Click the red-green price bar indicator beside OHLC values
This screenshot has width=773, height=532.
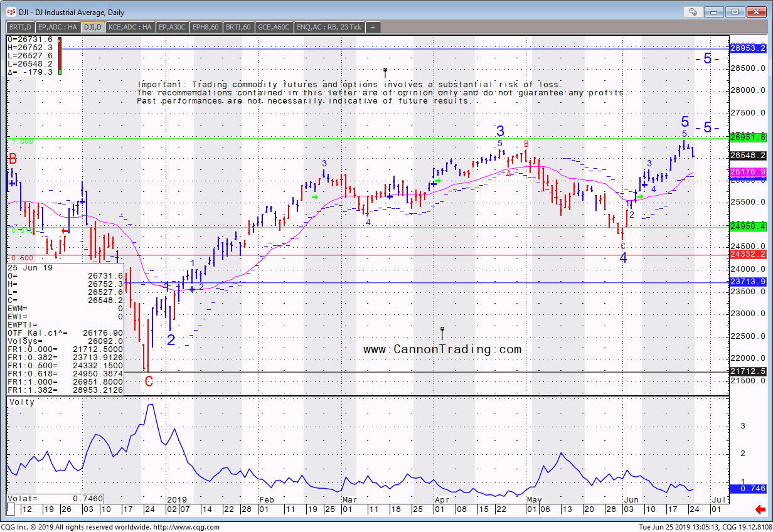pos(60,56)
